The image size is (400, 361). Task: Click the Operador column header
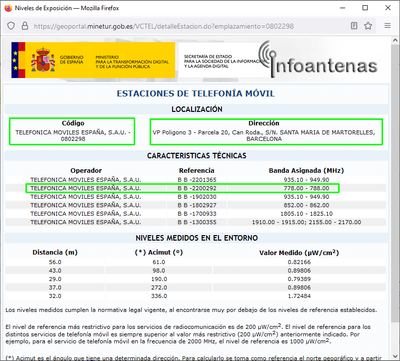(x=86, y=171)
